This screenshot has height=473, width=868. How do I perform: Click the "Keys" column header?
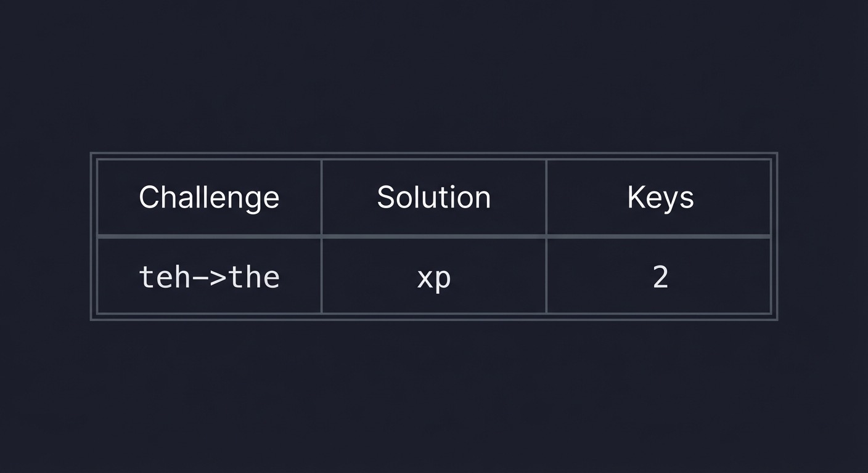click(660, 197)
